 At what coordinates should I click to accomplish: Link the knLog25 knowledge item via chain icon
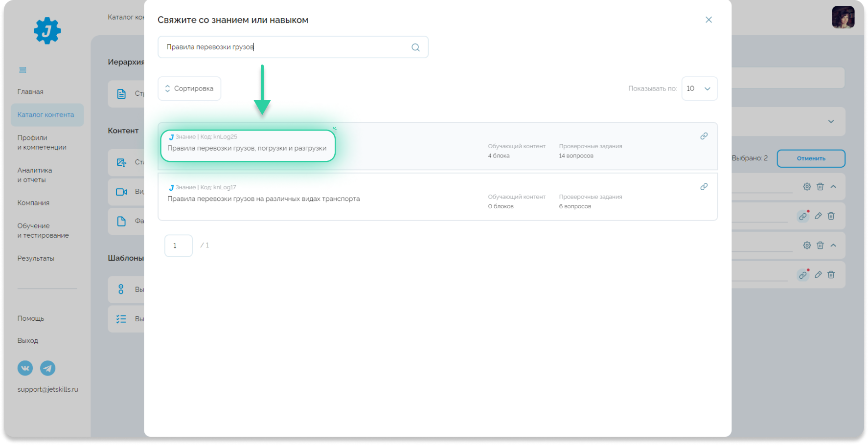pyautogui.click(x=704, y=136)
